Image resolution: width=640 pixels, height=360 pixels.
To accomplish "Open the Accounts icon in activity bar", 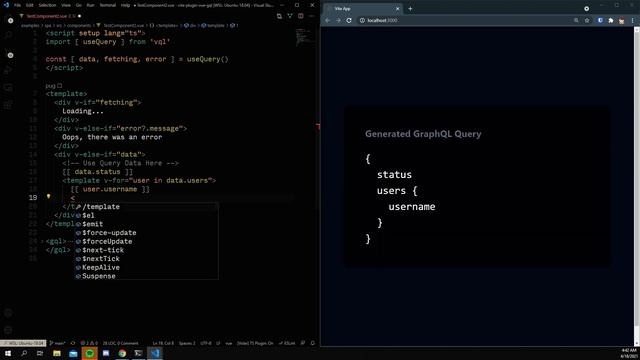I will pyautogui.click(x=8, y=313).
